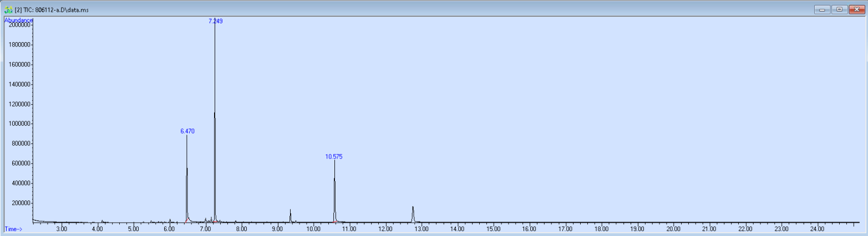Image resolution: width=868 pixels, height=236 pixels.
Task: Click the 200000 abundance axis value
Action: click(20, 203)
